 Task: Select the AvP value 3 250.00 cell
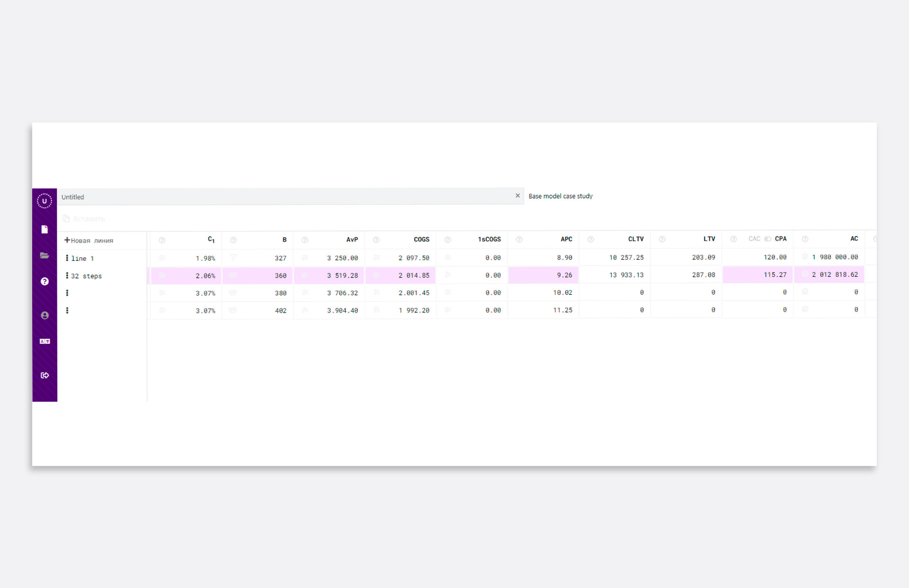pyautogui.click(x=342, y=258)
